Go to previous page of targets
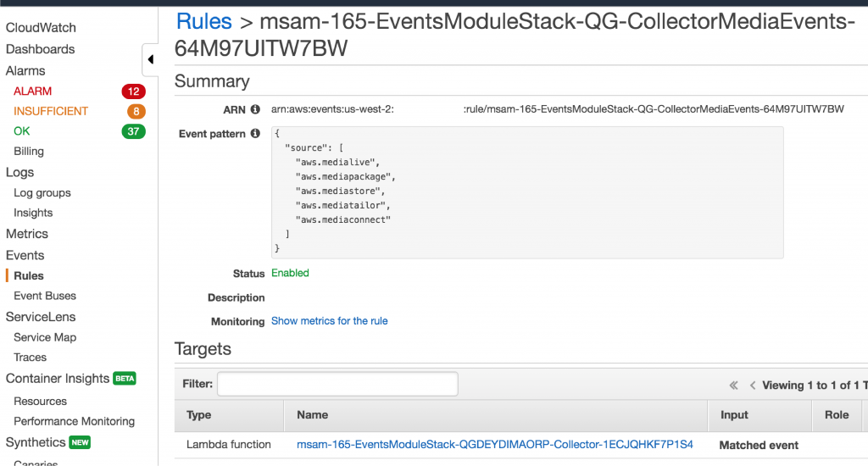Viewport: 868px width, 466px height. 753,386
